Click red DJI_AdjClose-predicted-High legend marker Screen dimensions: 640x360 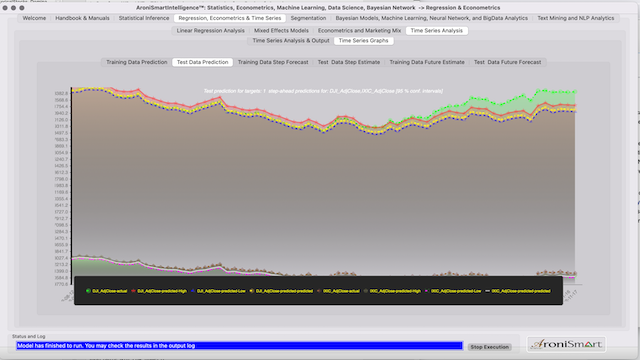click(133, 291)
